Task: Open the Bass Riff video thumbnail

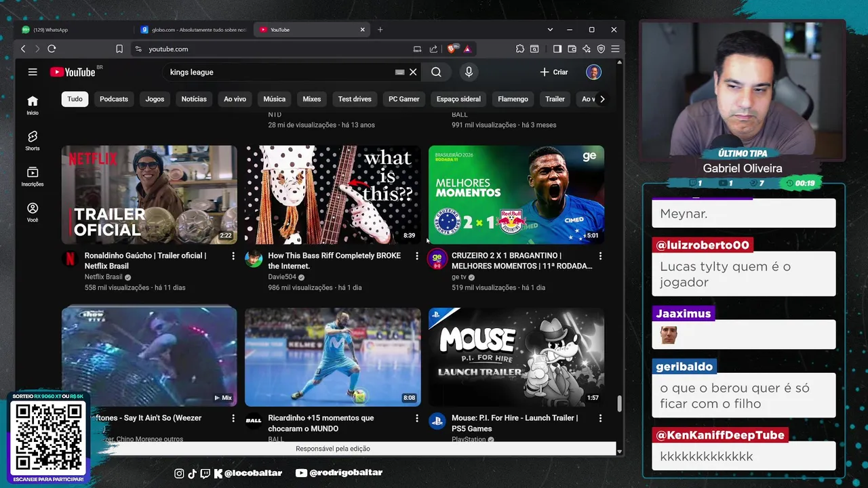Action: coord(333,195)
